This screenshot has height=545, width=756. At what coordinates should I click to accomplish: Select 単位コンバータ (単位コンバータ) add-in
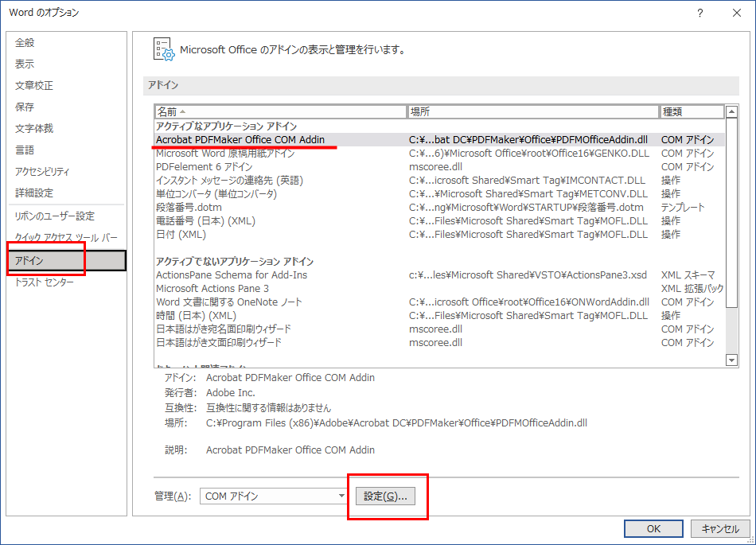click(439, 193)
